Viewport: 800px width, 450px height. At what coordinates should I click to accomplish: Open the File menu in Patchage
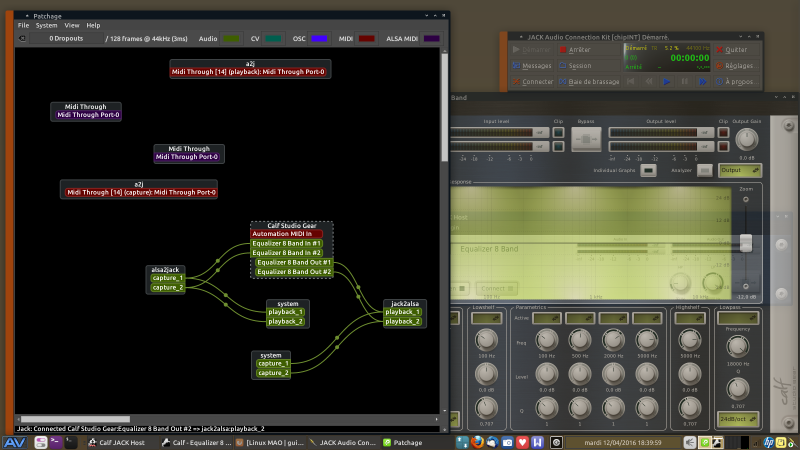click(x=23, y=25)
